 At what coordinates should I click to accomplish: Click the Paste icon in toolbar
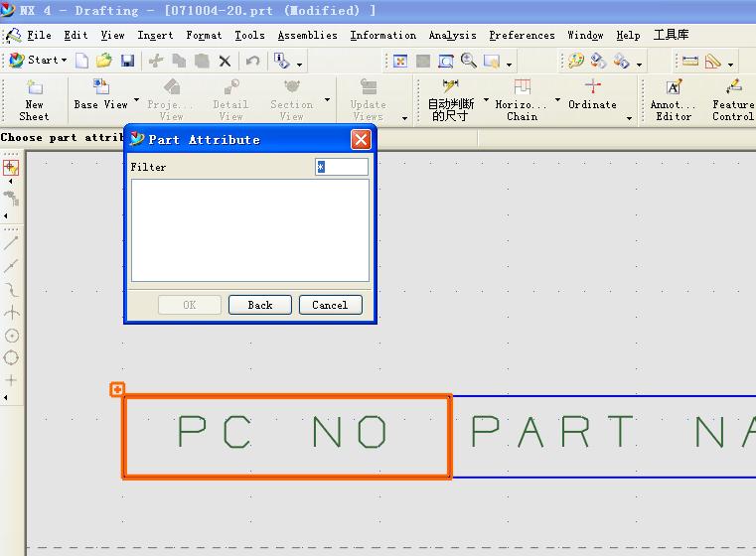tap(202, 61)
